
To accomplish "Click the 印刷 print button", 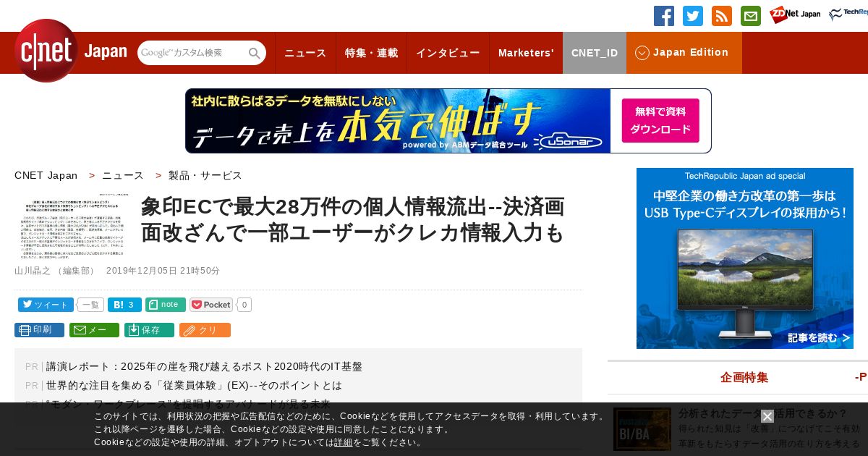I will point(39,330).
